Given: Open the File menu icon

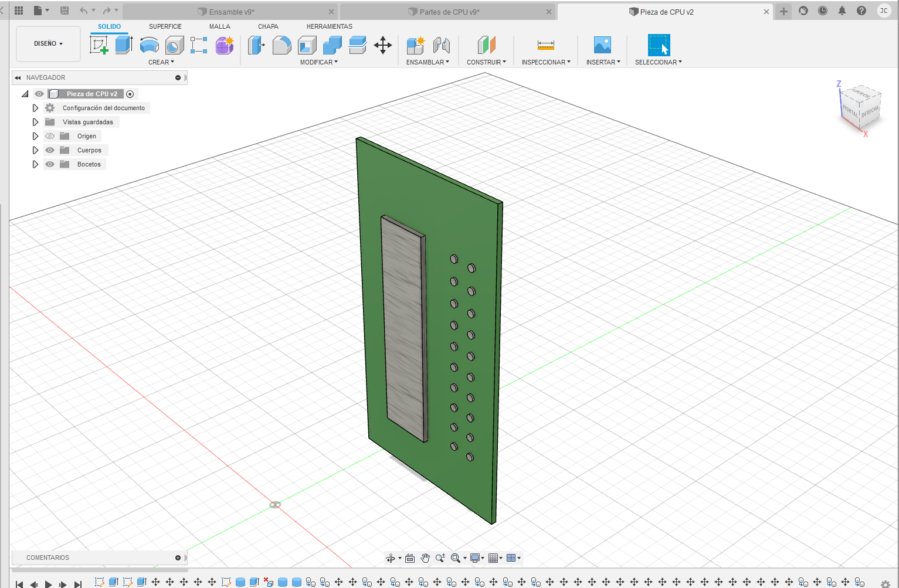Looking at the screenshot, I should [x=41, y=11].
